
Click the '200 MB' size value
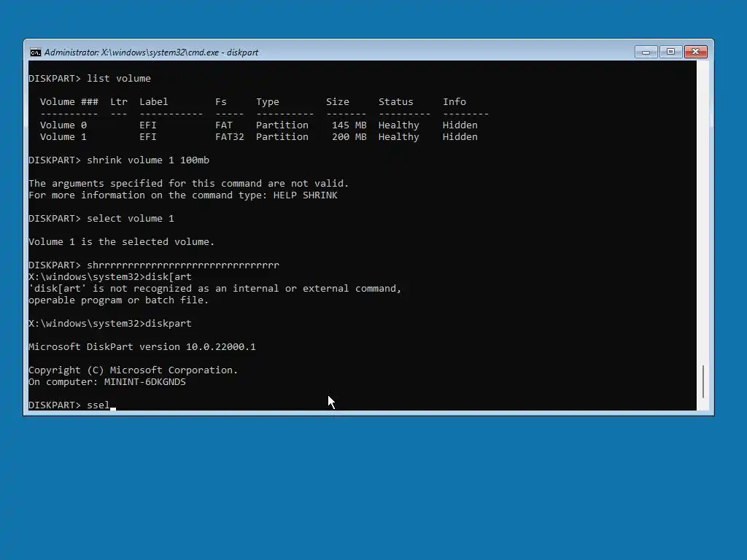click(x=349, y=136)
